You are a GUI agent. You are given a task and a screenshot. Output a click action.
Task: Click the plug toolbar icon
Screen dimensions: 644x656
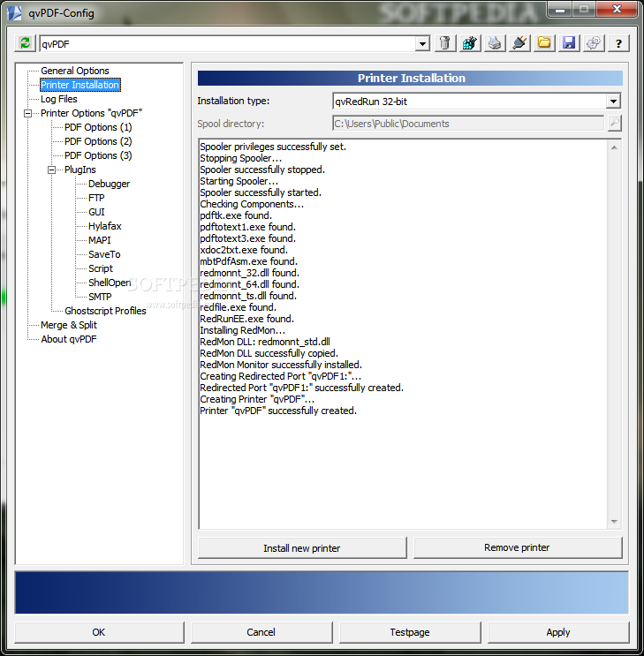[x=519, y=43]
